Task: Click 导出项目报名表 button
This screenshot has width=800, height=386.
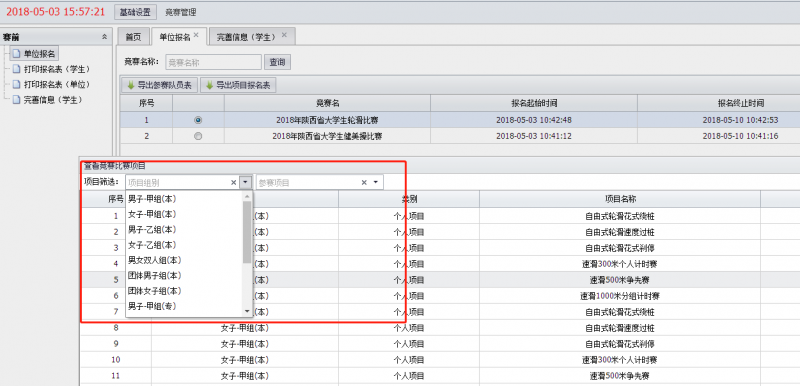Action: point(238,85)
